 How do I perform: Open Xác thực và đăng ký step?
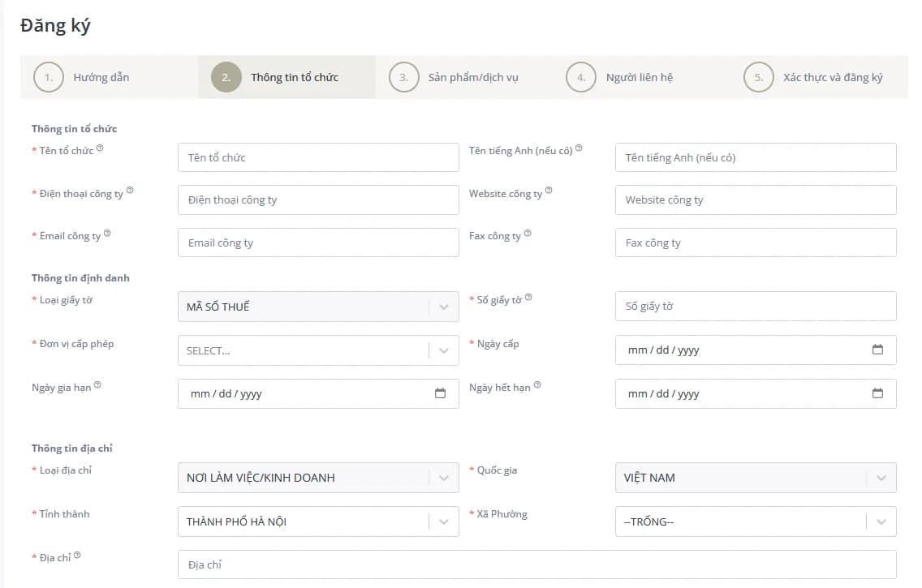[x=819, y=77]
